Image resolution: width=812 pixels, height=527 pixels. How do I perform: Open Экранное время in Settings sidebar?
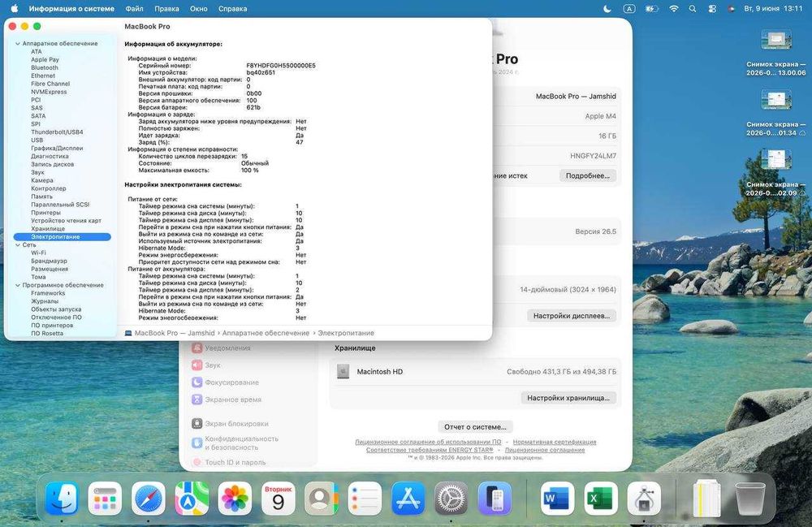click(x=227, y=400)
